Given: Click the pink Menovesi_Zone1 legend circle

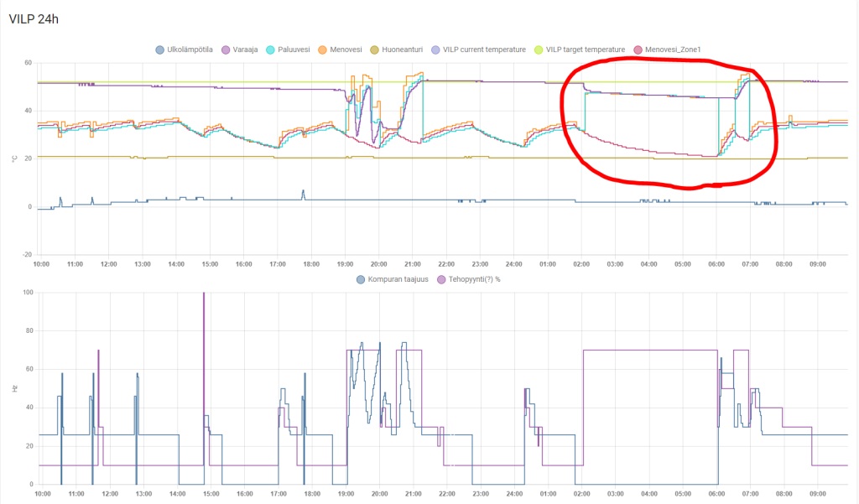Looking at the screenshot, I should (x=639, y=49).
